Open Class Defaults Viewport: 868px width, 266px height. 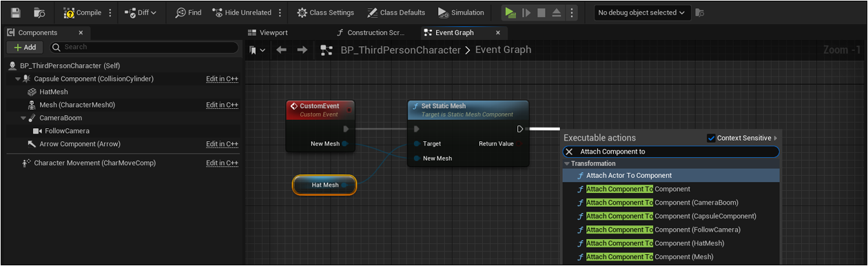click(x=396, y=12)
